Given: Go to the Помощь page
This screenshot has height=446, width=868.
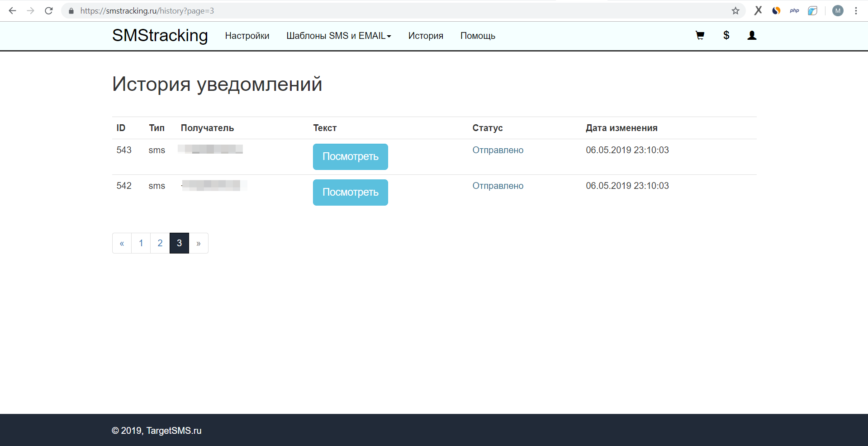Looking at the screenshot, I should pyautogui.click(x=478, y=36).
